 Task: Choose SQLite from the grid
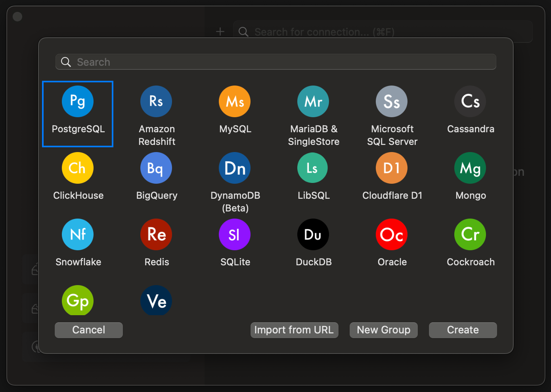pos(234,234)
